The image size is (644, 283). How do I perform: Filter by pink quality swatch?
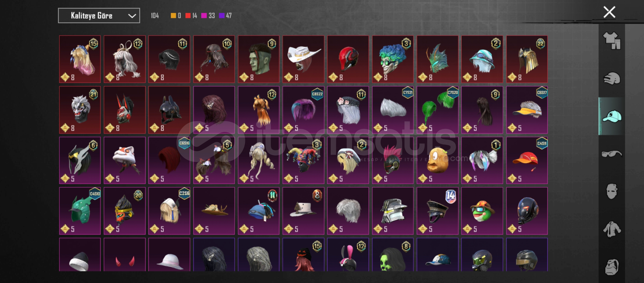coord(204,16)
